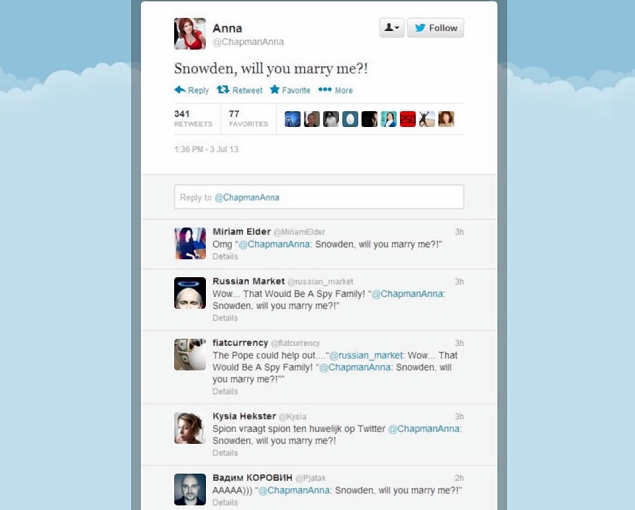Open the red PSD retweeter avatar

point(408,119)
